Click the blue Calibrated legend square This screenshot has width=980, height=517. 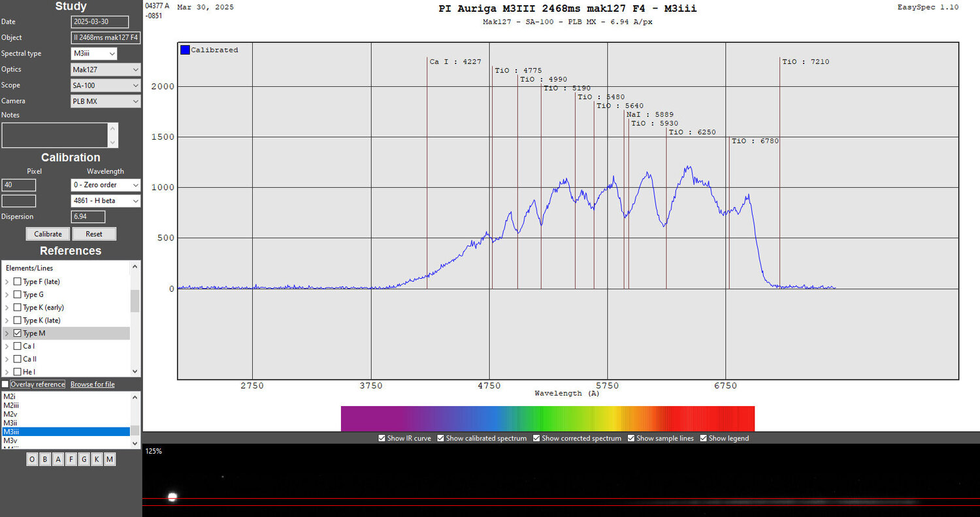(185, 50)
